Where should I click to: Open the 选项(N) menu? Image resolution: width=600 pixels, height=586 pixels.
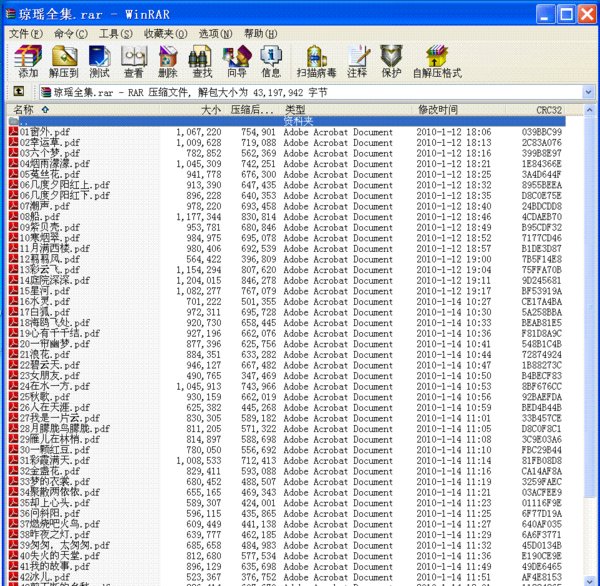[215, 34]
